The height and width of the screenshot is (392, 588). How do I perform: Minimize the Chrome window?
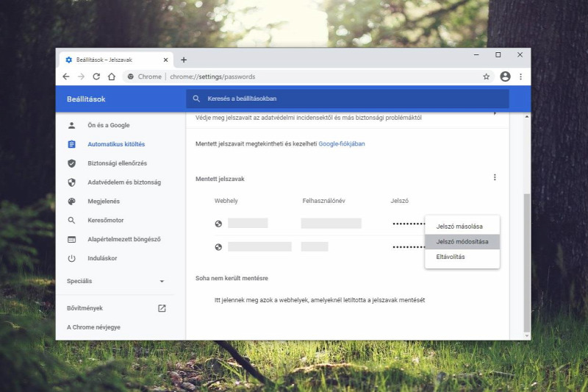pos(476,54)
